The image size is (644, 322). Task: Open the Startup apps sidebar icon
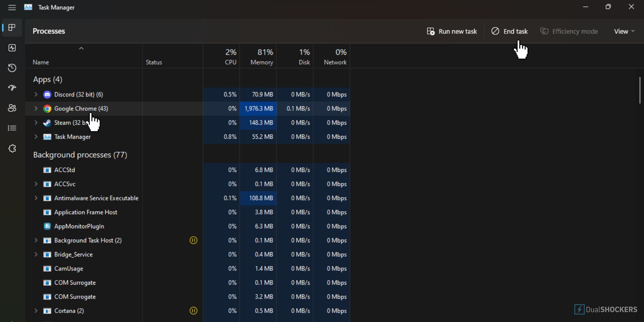tap(12, 88)
